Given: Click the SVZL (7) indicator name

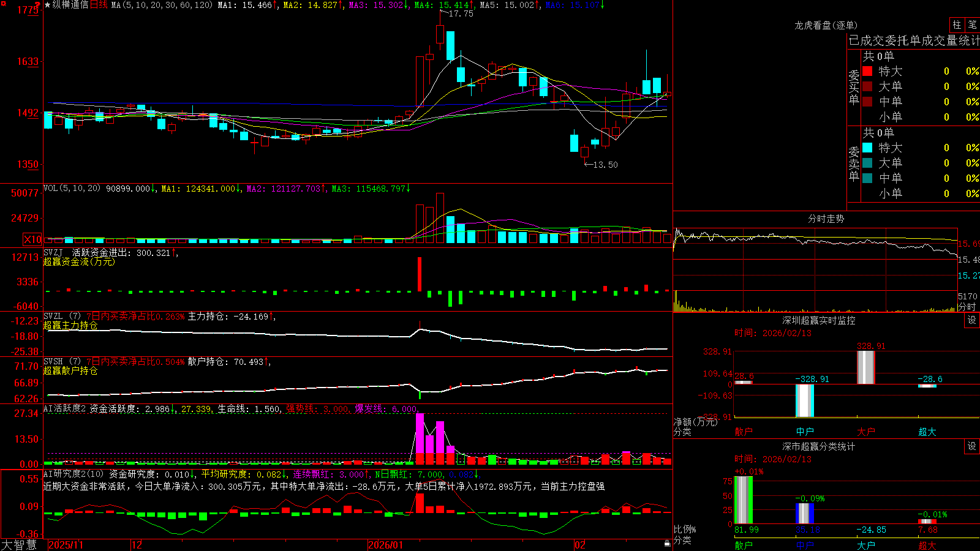Looking at the screenshot, I should tap(62, 317).
